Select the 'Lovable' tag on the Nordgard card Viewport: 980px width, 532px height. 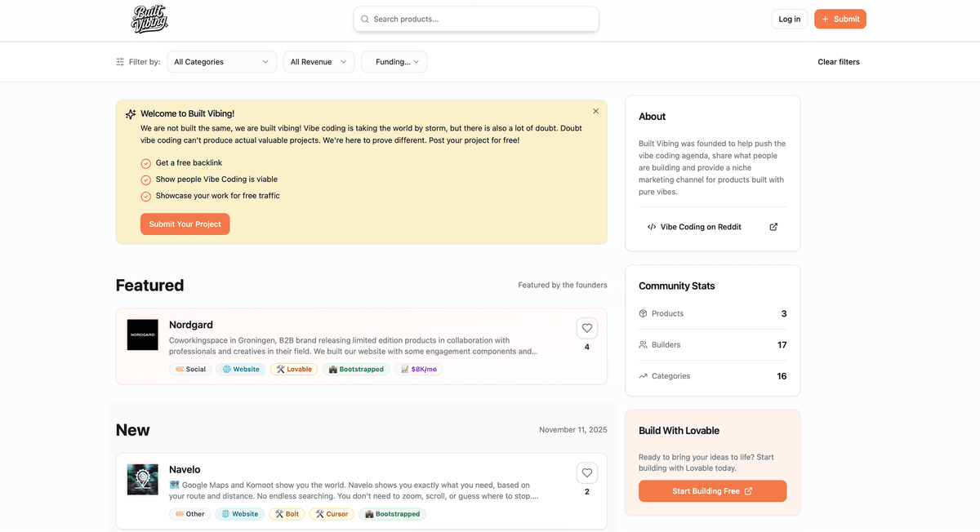(x=293, y=369)
